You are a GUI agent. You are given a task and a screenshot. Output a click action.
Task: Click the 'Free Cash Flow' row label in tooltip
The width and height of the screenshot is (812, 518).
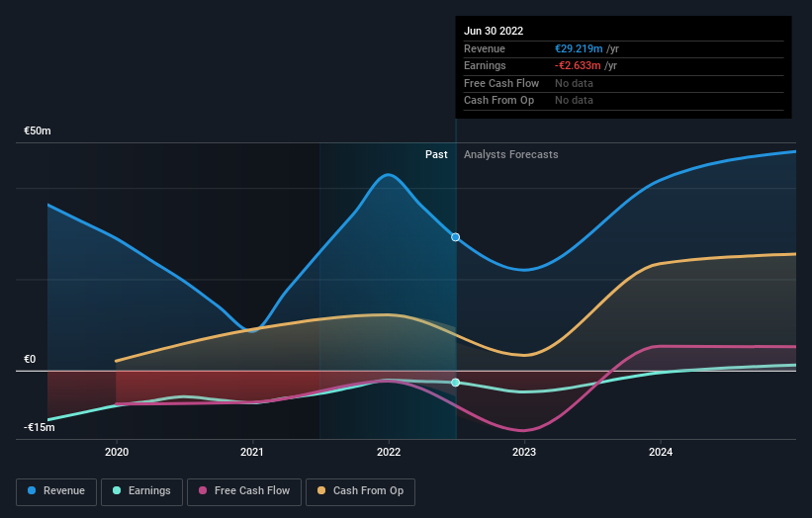501,83
